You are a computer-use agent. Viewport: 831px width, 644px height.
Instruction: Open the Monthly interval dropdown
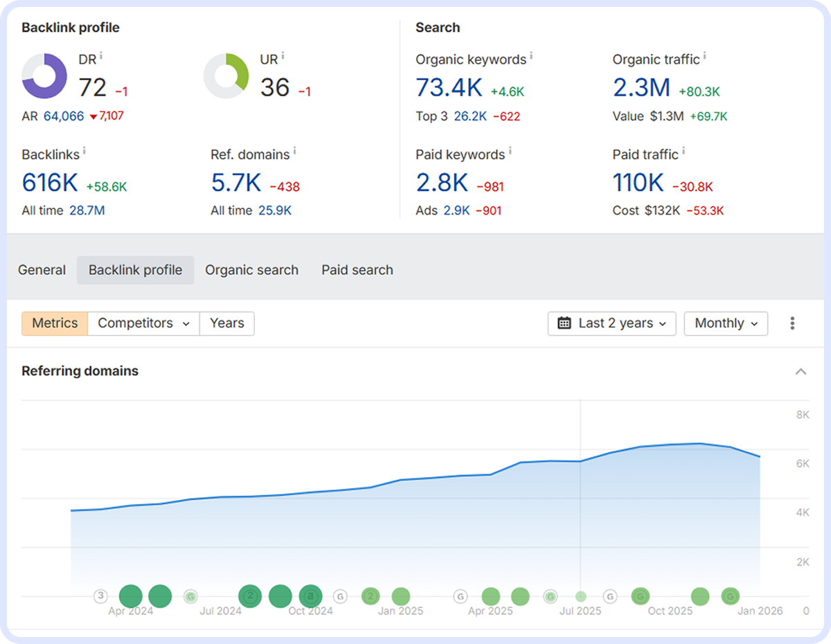[726, 323]
